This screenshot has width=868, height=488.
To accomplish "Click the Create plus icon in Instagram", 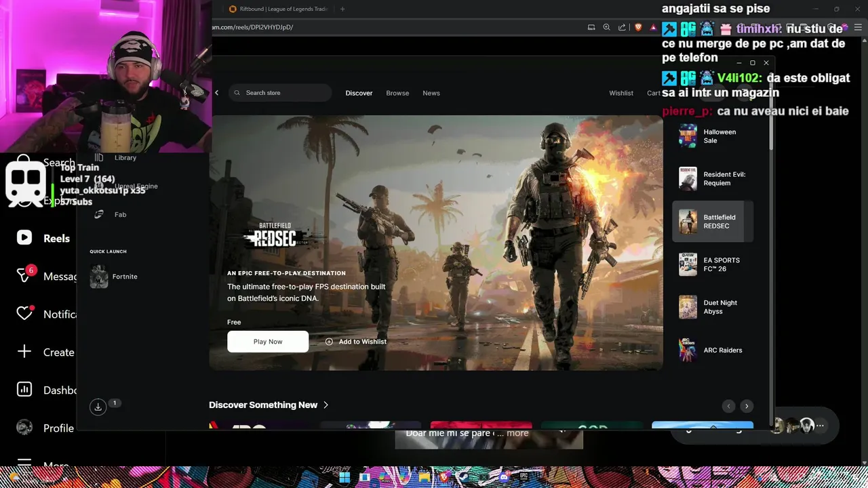I will click(x=24, y=352).
